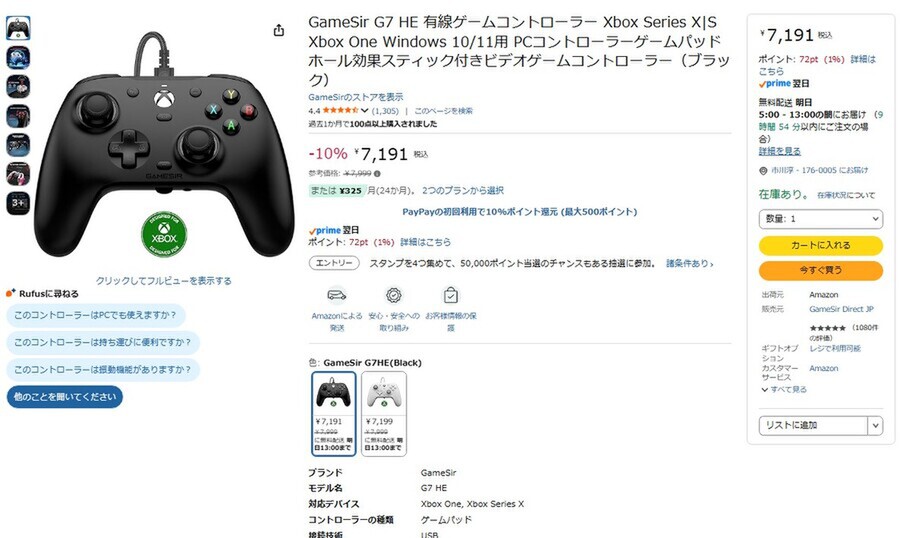Screen dimensions: 900x538
Task: Open the GameSirのストアを表示 link
Action: click(x=355, y=97)
